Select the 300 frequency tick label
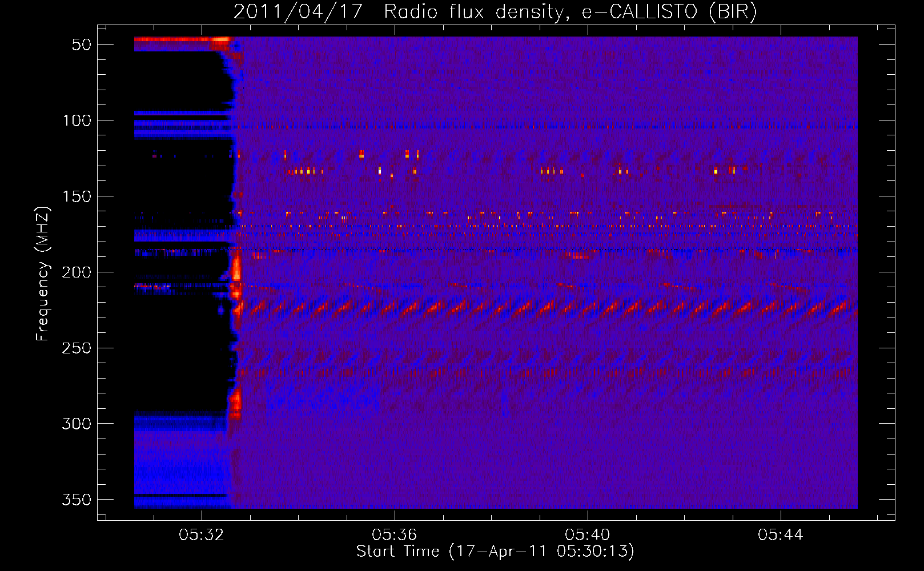 point(77,424)
